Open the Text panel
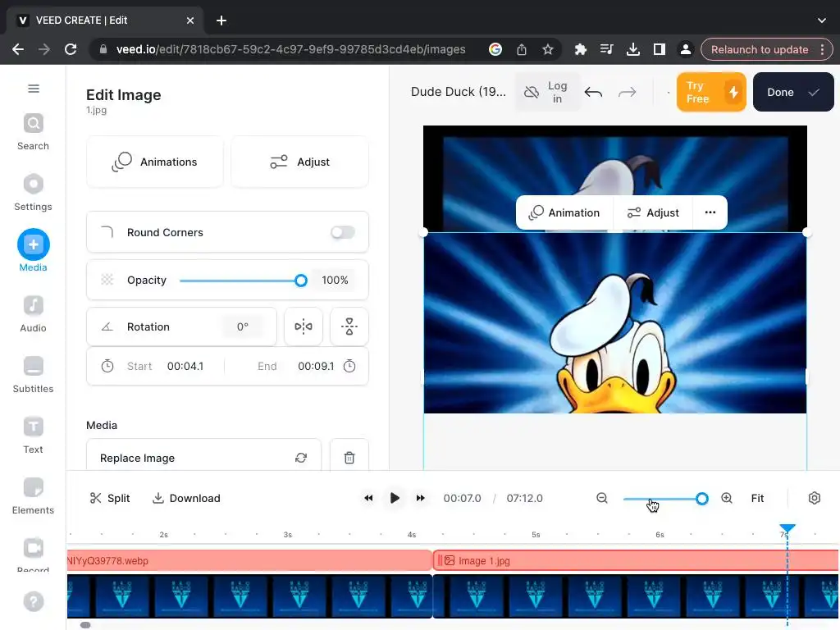Screen dimensions: 840x630 coord(33,436)
